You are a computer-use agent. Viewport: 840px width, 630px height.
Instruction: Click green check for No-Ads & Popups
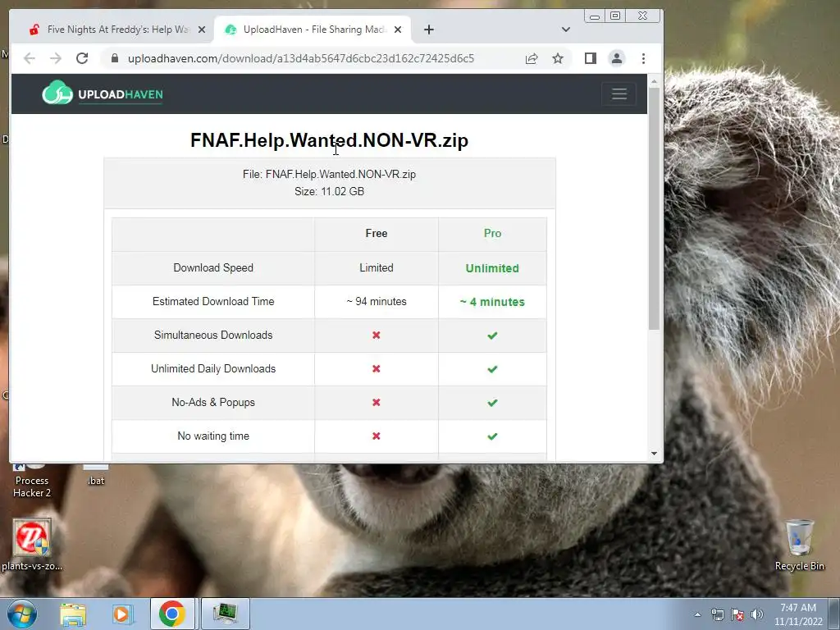(x=492, y=403)
